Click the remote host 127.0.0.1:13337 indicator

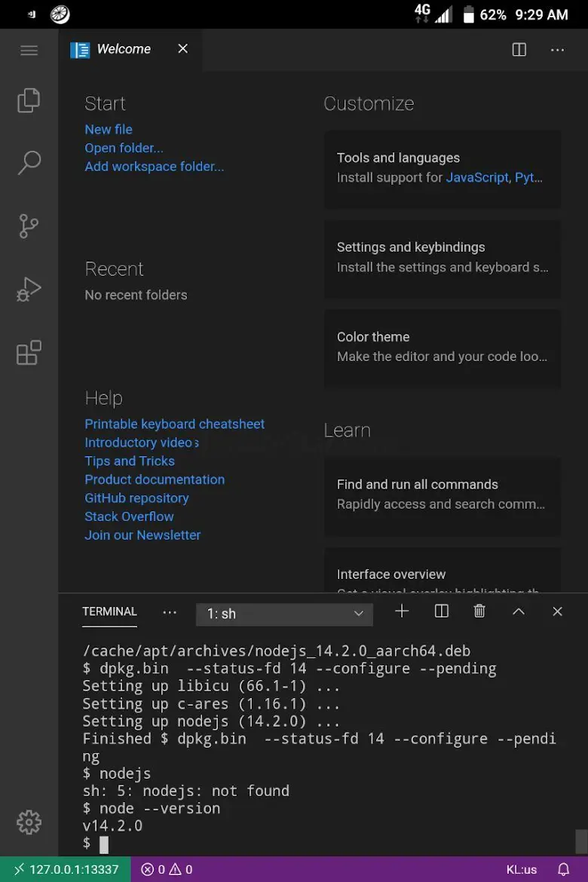[x=66, y=870]
